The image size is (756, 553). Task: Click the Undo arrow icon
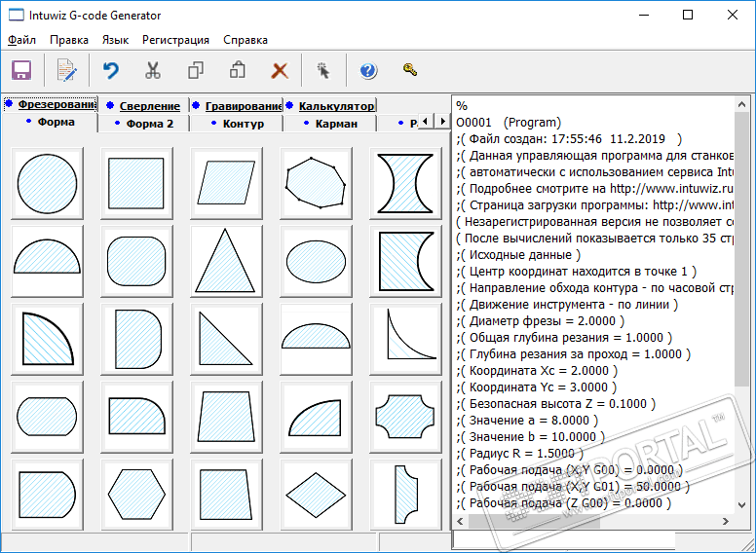point(111,71)
